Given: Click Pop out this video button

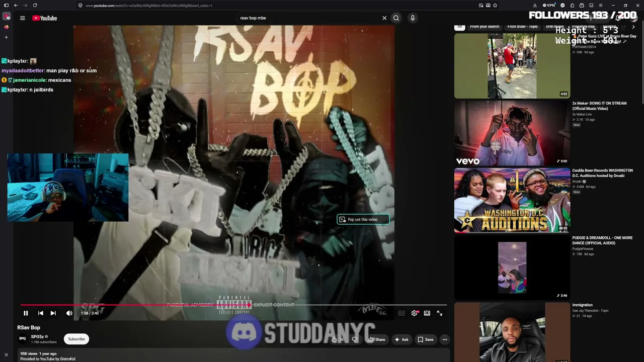Looking at the screenshot, I should [363, 219].
